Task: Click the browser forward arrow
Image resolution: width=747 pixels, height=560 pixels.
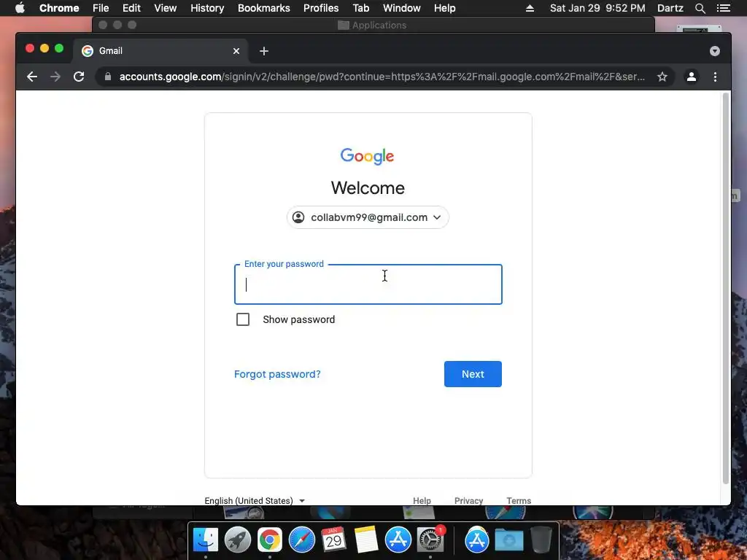Action: coord(55,77)
